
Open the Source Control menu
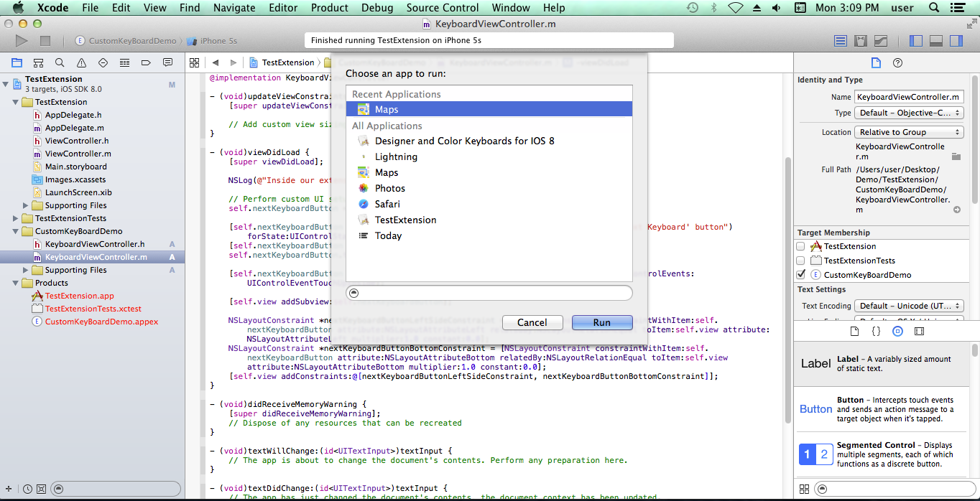443,8
